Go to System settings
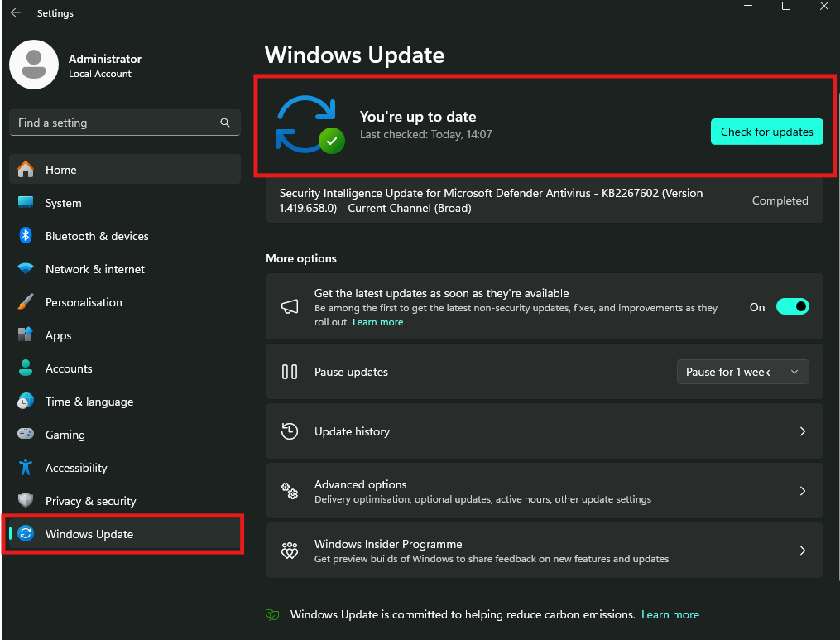Screen dimensions: 840x640 tap(125, 203)
